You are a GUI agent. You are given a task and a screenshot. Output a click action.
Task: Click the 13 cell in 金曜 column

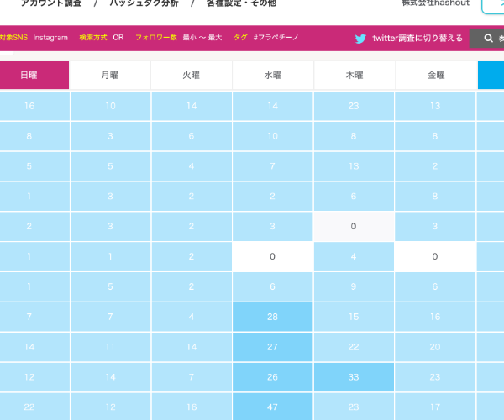pyautogui.click(x=435, y=106)
